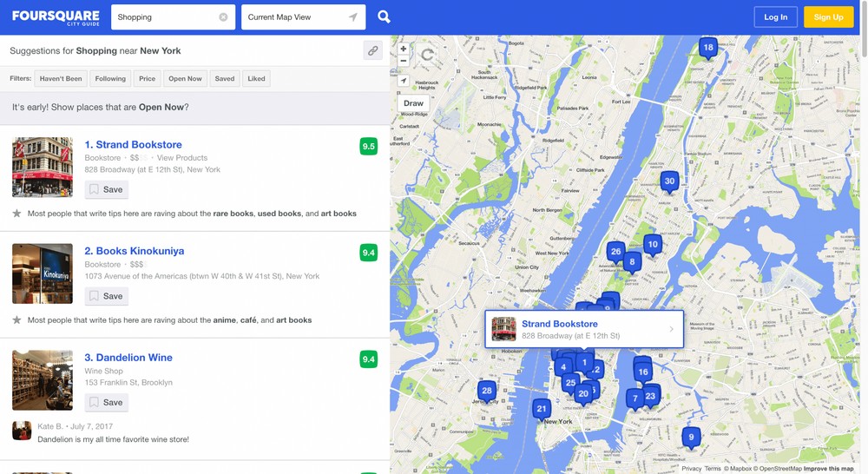Select map pin number 1
868x474 pixels.
584,363
